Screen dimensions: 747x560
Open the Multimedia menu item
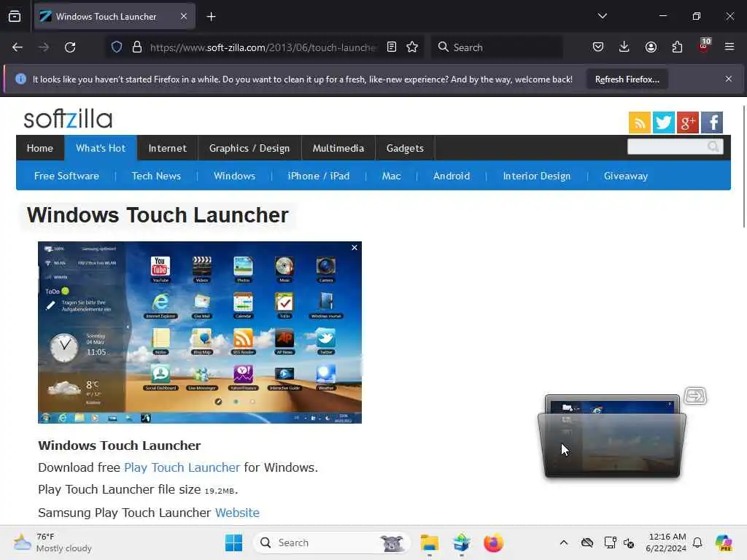point(338,148)
